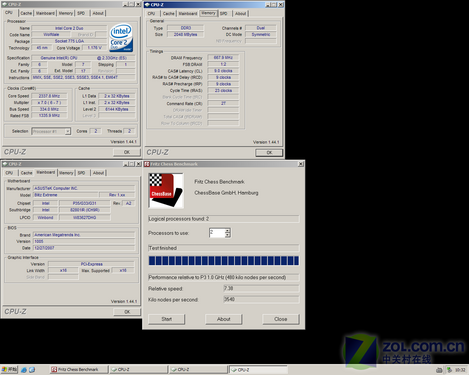Open Cache tab in CPU-Z Memory window
Screen dimensions: 469x375
tap(169, 14)
